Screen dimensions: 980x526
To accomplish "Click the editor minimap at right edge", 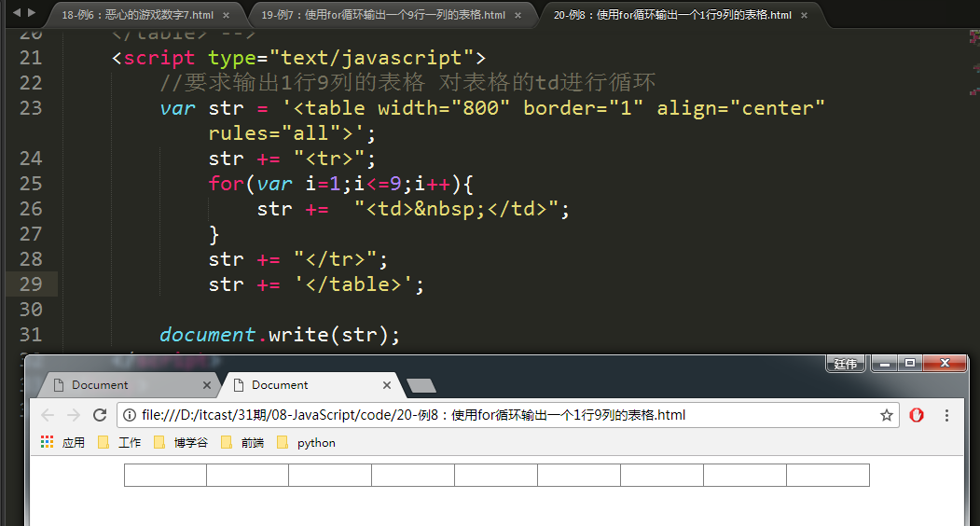I will pyautogui.click(x=973, y=62).
